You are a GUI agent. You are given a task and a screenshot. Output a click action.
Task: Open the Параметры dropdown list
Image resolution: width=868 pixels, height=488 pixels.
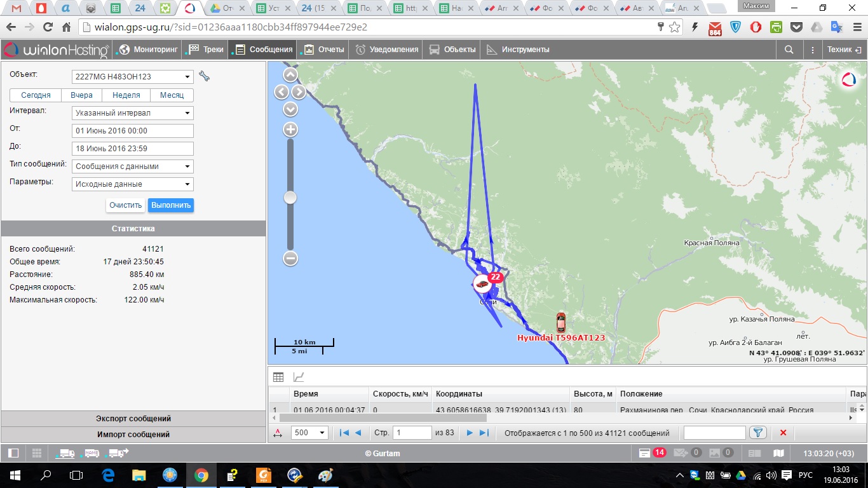pos(133,184)
